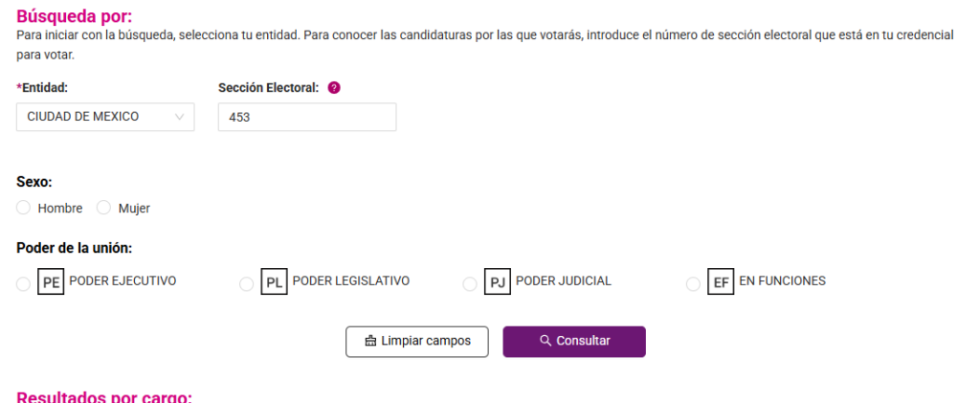Choose the En Funciones radio option

(693, 284)
